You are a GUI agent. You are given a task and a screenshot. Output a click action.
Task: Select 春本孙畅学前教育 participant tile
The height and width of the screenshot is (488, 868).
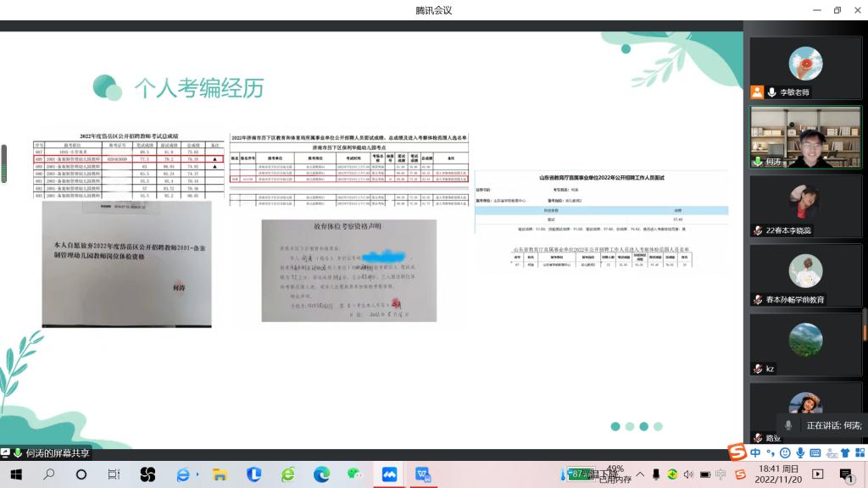[805, 275]
